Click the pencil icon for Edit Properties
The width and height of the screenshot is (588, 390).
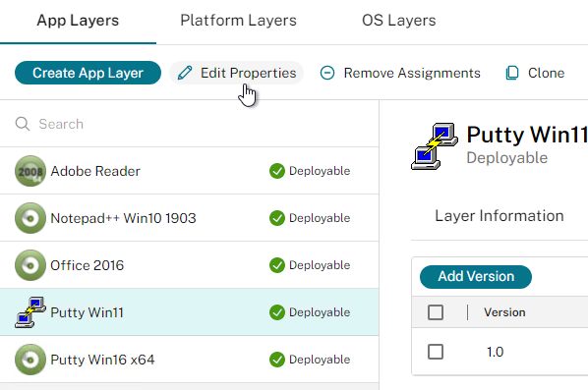coord(185,73)
